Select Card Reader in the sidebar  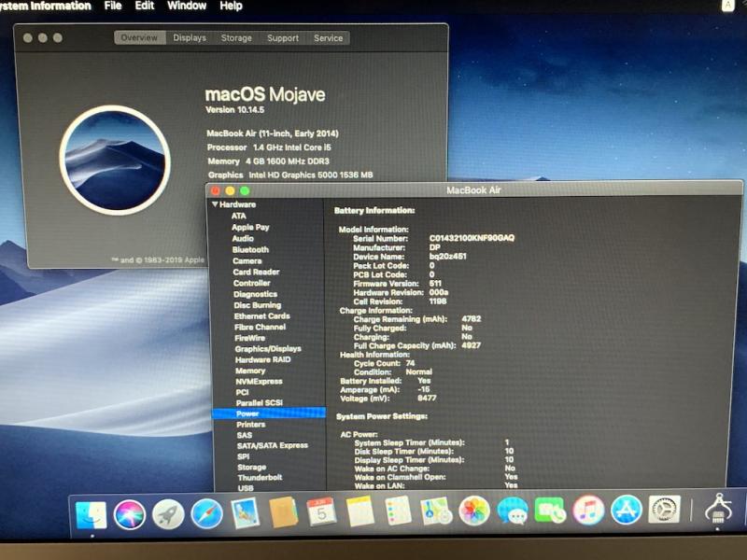point(256,272)
